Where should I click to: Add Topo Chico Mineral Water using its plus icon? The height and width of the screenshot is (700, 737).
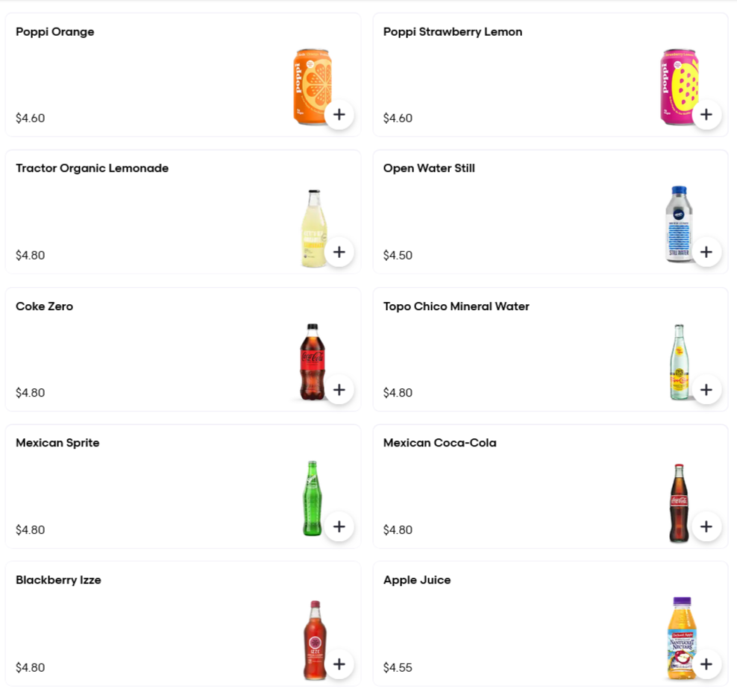click(706, 389)
